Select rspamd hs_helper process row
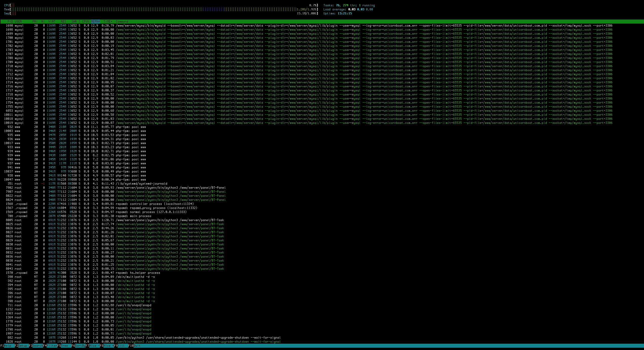This screenshot has height=350, width=644. click(322, 273)
